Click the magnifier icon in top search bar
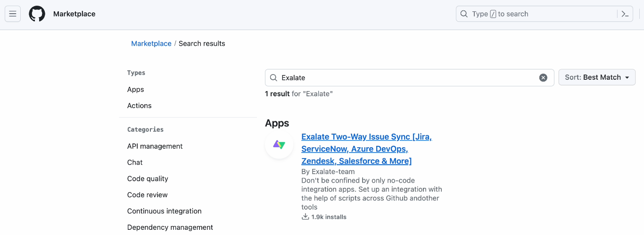Screen dimensions: 644x235 [x=464, y=14]
